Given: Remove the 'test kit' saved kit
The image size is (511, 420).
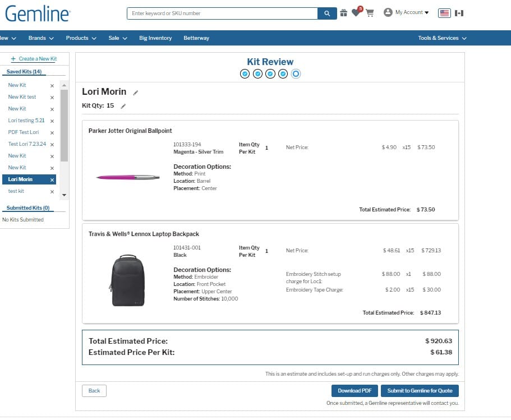Looking at the screenshot, I should click(x=52, y=192).
